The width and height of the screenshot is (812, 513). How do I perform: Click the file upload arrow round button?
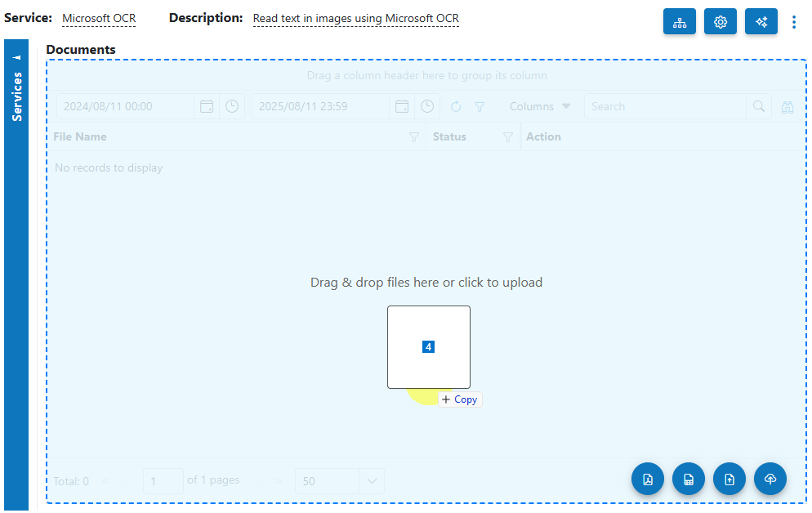(x=729, y=479)
